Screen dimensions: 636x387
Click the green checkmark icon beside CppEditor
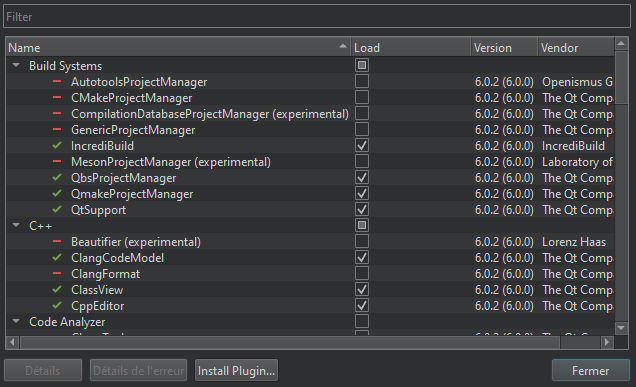pyautogui.click(x=57, y=305)
